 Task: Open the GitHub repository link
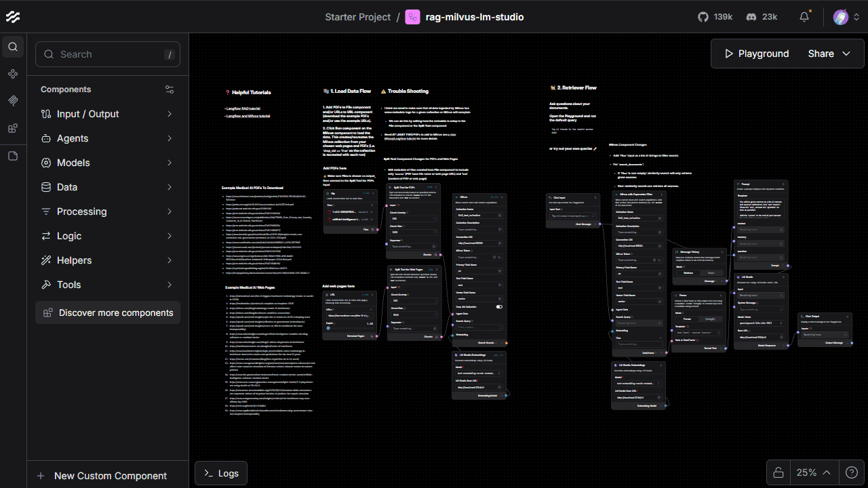coord(715,17)
